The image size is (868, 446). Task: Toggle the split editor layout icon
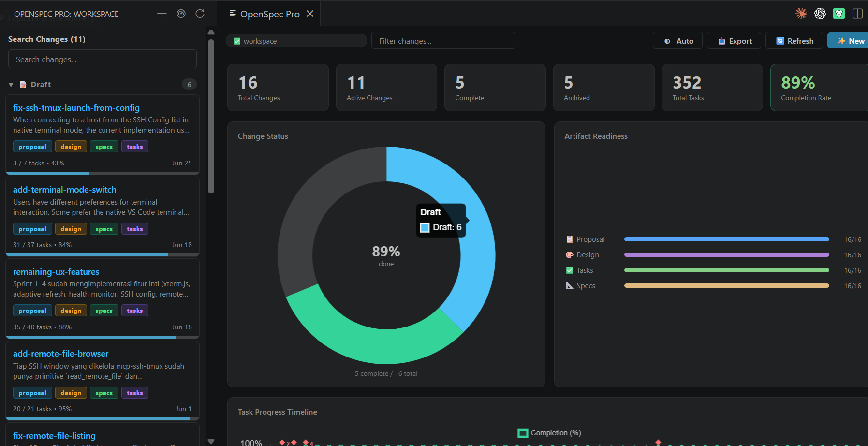[857, 14]
